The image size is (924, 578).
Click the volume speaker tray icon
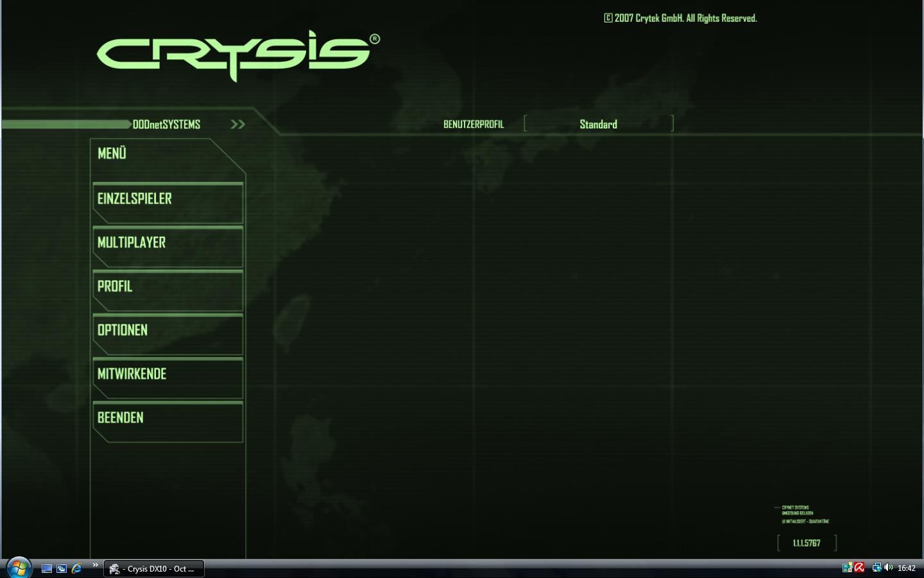click(x=889, y=568)
